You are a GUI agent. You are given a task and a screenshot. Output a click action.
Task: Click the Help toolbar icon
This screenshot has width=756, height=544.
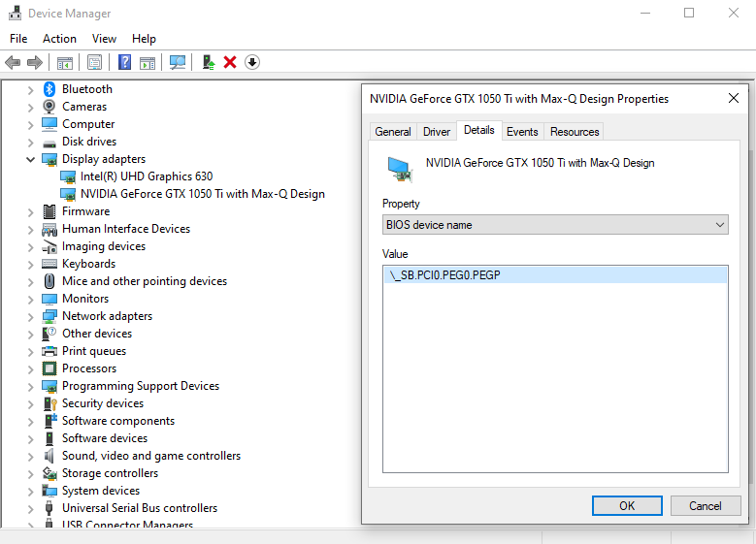[124, 62]
